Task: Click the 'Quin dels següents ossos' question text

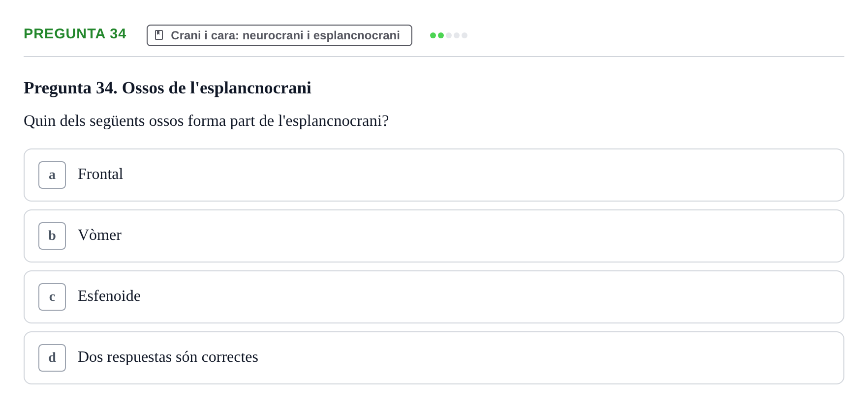Action: click(x=206, y=121)
